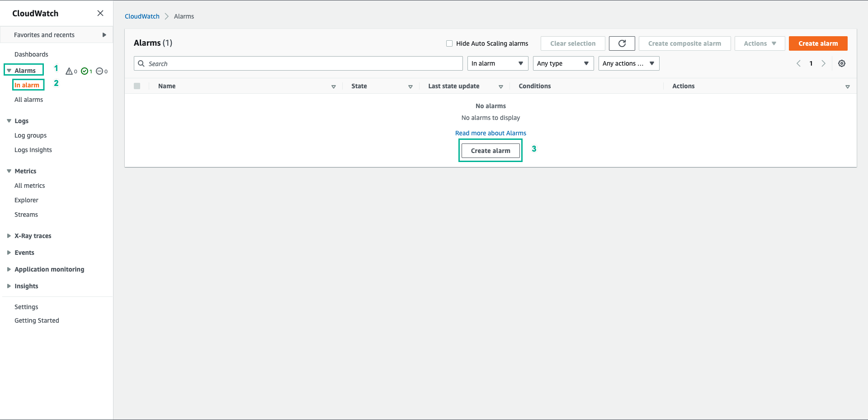Collapse the Logs section
Viewport: 868px width, 420px height.
pyautogui.click(x=9, y=121)
